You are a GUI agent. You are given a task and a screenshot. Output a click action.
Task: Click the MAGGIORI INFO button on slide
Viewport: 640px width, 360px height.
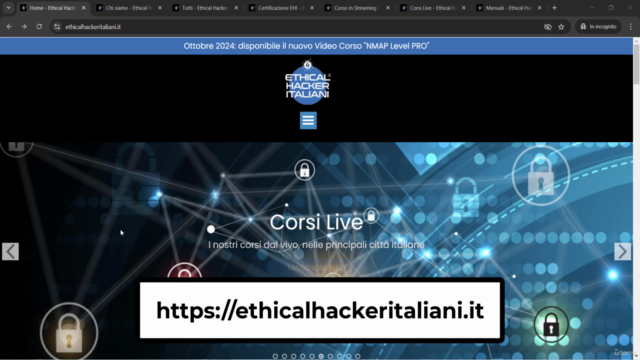point(316,268)
